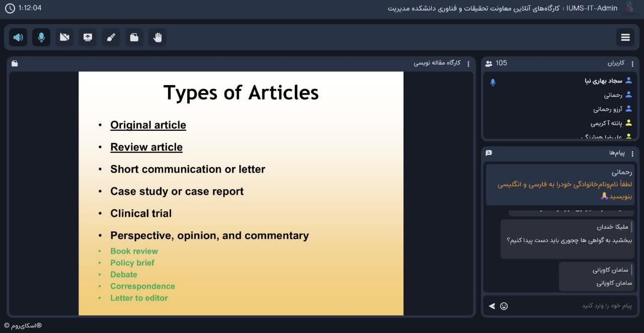Select the whiteboard brush tool icon

[x=111, y=37]
